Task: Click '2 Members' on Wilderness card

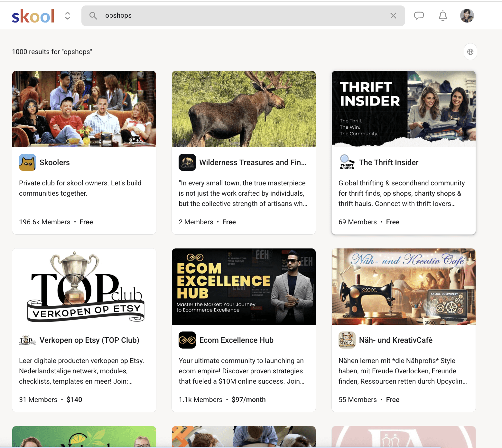Action: tap(196, 222)
